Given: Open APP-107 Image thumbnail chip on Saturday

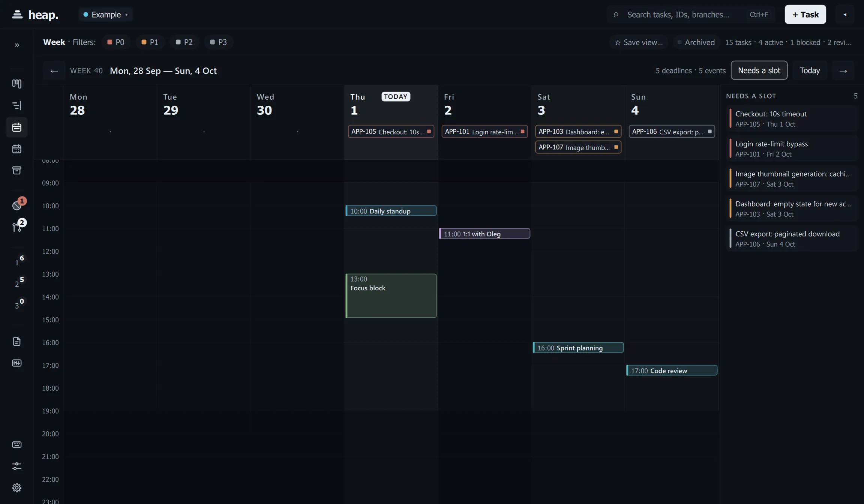Looking at the screenshot, I should pos(578,147).
